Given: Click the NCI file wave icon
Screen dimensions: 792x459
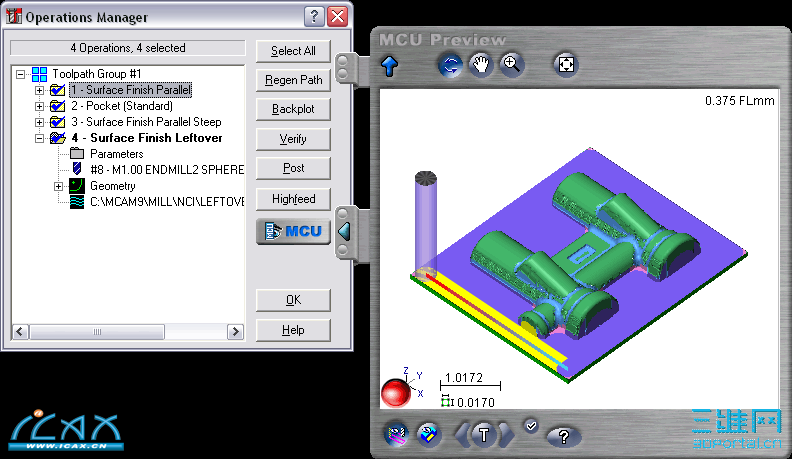Looking at the screenshot, I should (77, 202).
